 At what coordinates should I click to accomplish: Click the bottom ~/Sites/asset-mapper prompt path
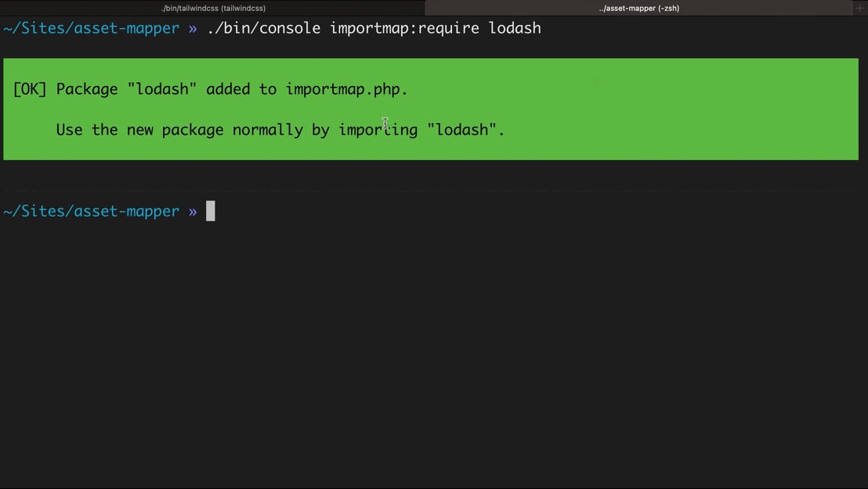click(x=92, y=211)
